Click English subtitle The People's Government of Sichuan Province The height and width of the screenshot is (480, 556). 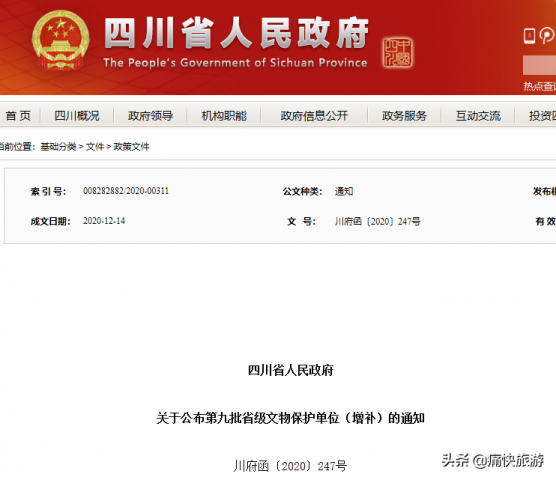(235, 63)
